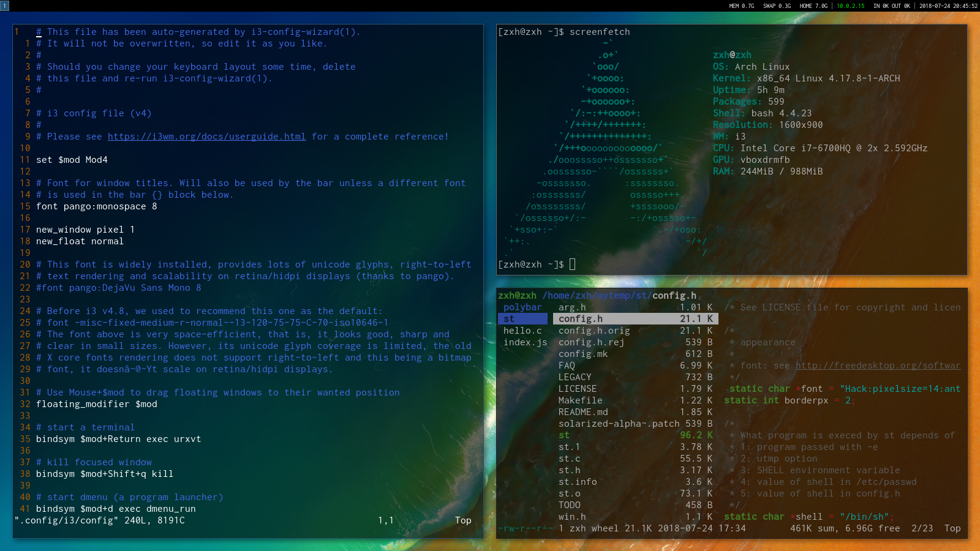The width and height of the screenshot is (980, 551).
Task: Select config.h.rej in ranger file list
Action: 636,342
